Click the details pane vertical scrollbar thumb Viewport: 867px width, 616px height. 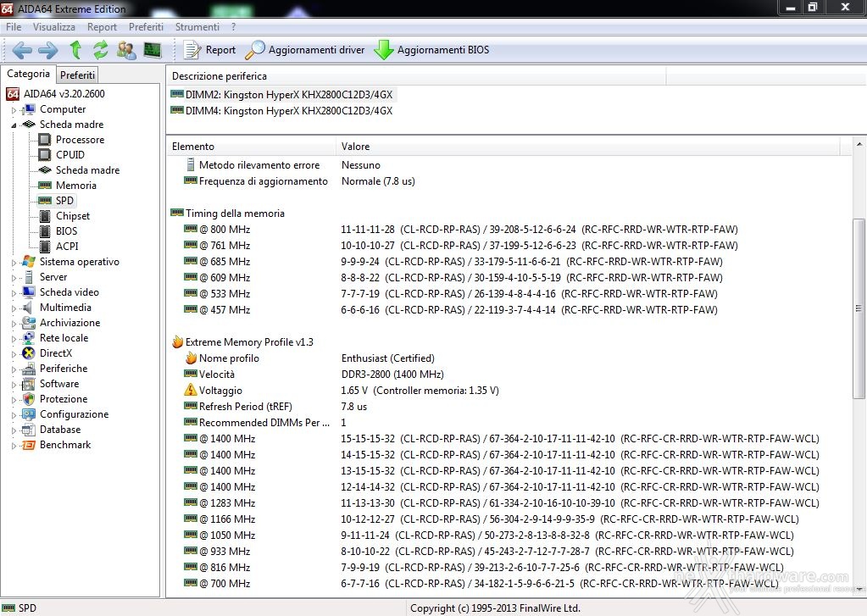click(x=859, y=308)
